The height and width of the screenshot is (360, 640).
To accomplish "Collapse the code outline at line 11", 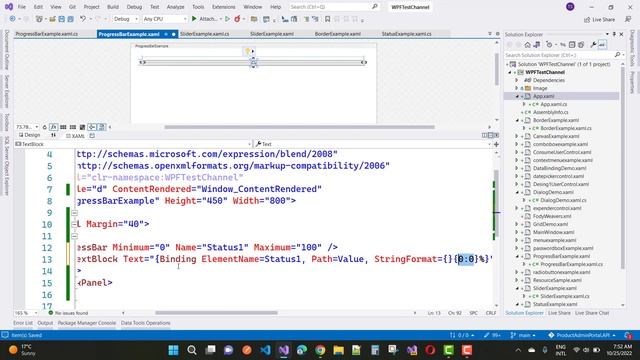I will click(x=74, y=236).
